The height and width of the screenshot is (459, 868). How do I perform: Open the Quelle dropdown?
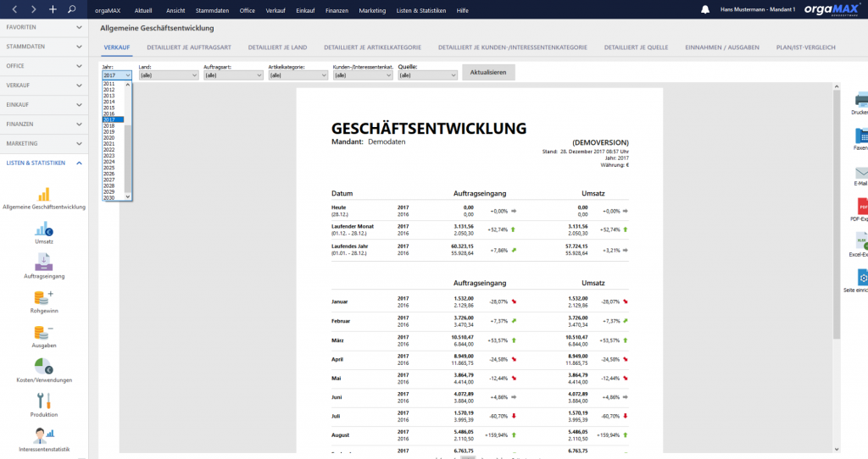(427, 75)
